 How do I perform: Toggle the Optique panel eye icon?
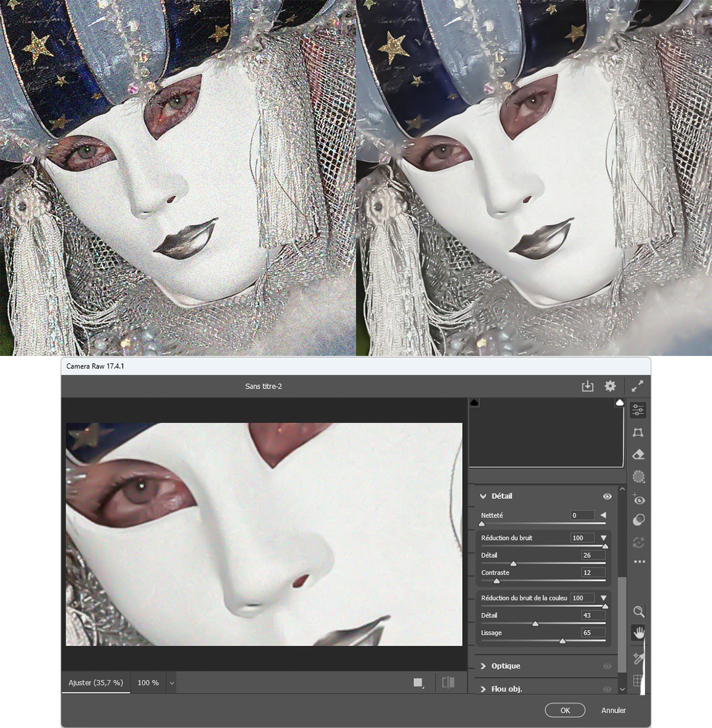click(606, 666)
